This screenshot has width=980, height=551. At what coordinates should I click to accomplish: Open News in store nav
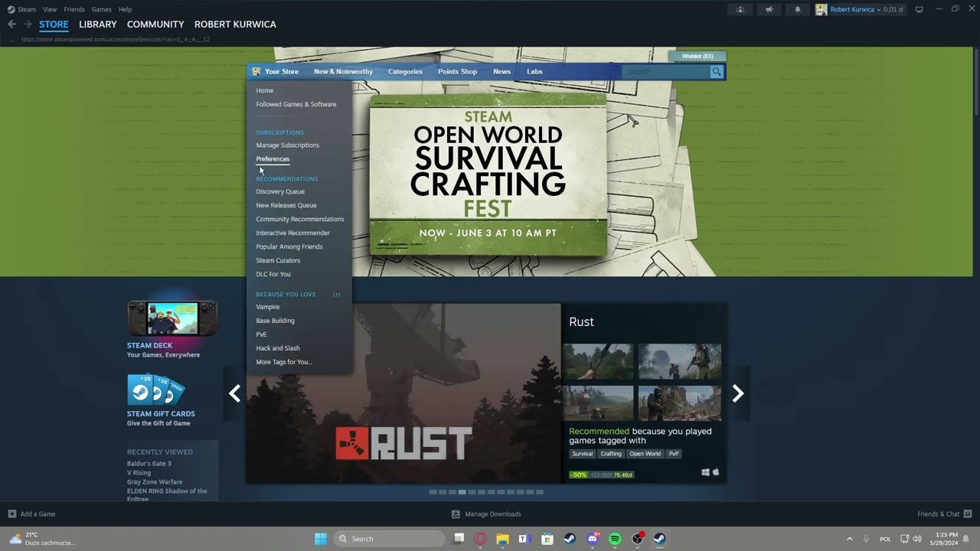tap(501, 72)
